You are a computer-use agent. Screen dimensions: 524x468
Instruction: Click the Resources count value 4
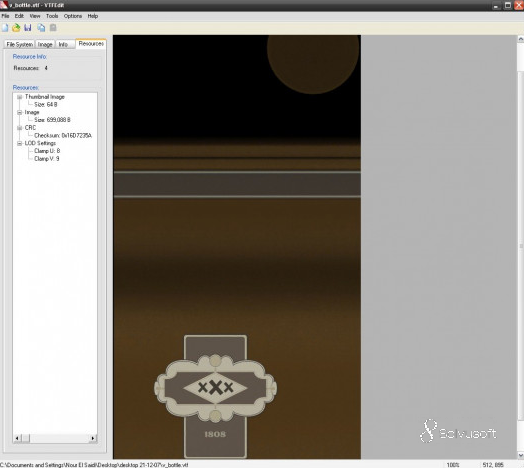point(46,68)
